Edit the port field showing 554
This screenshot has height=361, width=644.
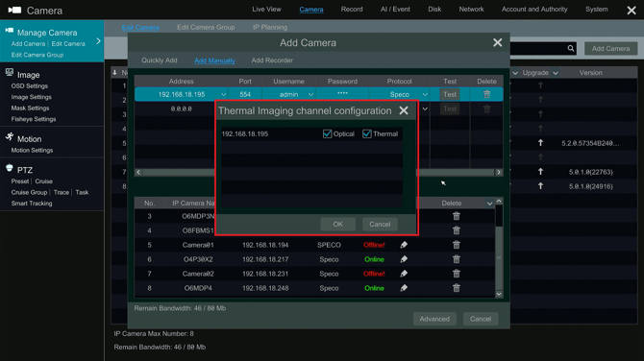[245, 94]
